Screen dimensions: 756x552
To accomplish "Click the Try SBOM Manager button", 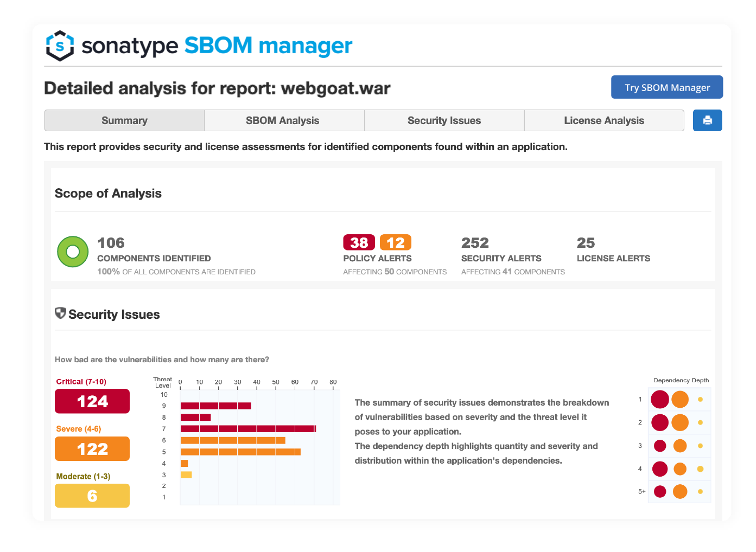I will click(667, 87).
